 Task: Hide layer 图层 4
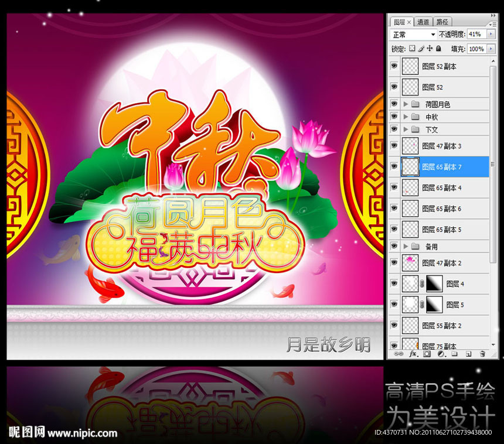point(394,284)
